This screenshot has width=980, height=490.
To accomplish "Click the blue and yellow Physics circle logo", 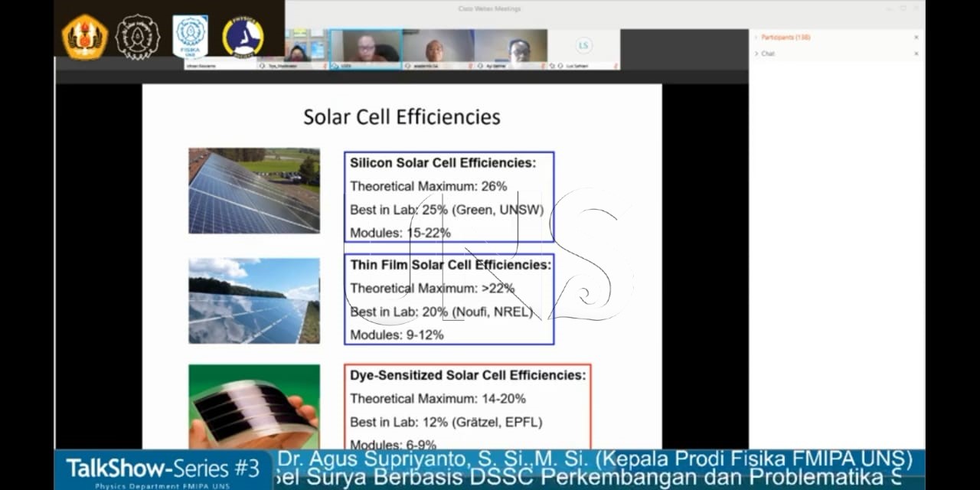I will pos(243,37).
